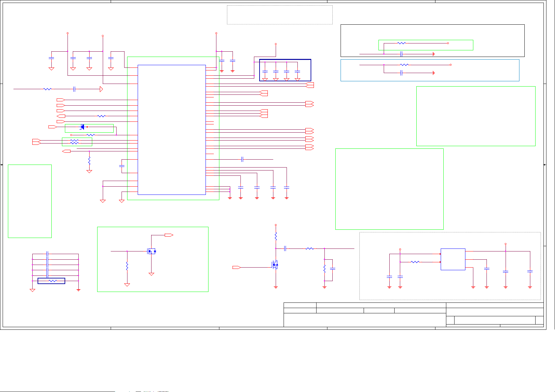The image size is (555, 392).
Task: Select the resistor inside the black-bordered box's green frame
Action: click(402, 43)
